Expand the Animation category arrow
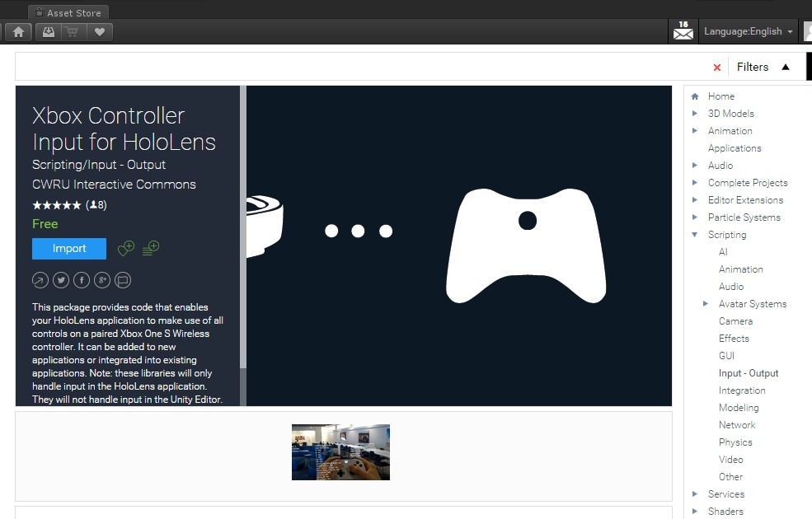 (695, 130)
